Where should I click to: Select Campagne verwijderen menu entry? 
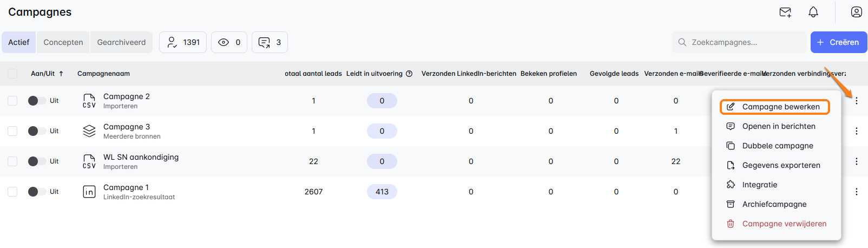point(784,224)
